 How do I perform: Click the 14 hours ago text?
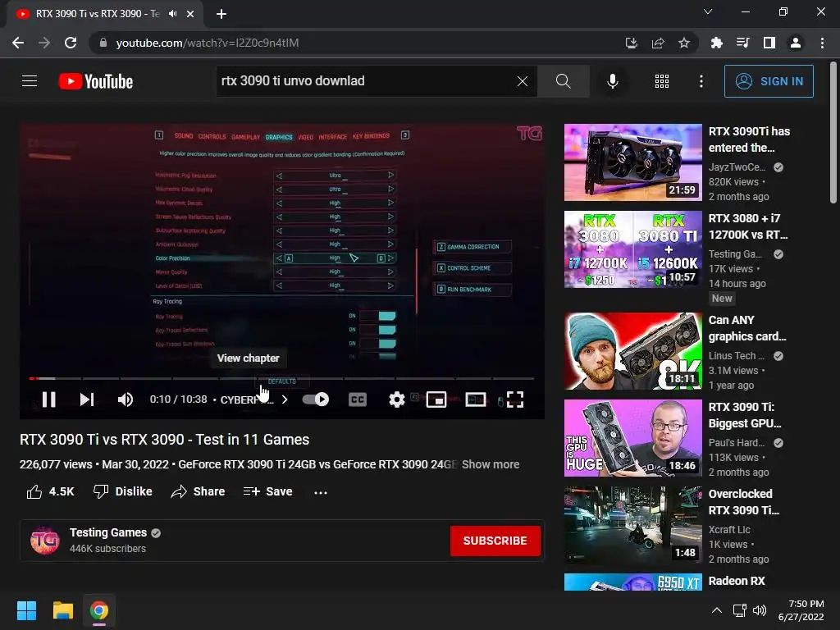737,284
